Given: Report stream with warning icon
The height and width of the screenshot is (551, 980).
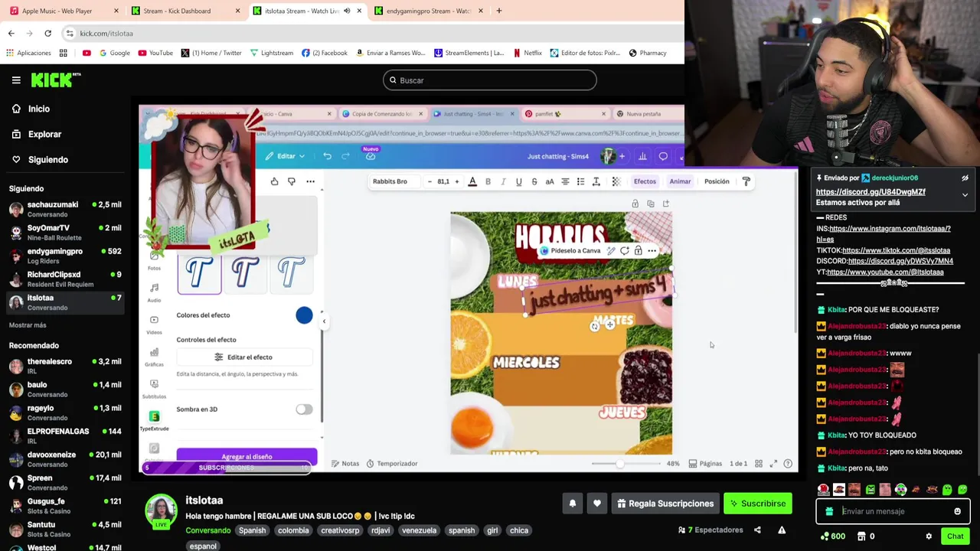Looking at the screenshot, I should pos(782,530).
